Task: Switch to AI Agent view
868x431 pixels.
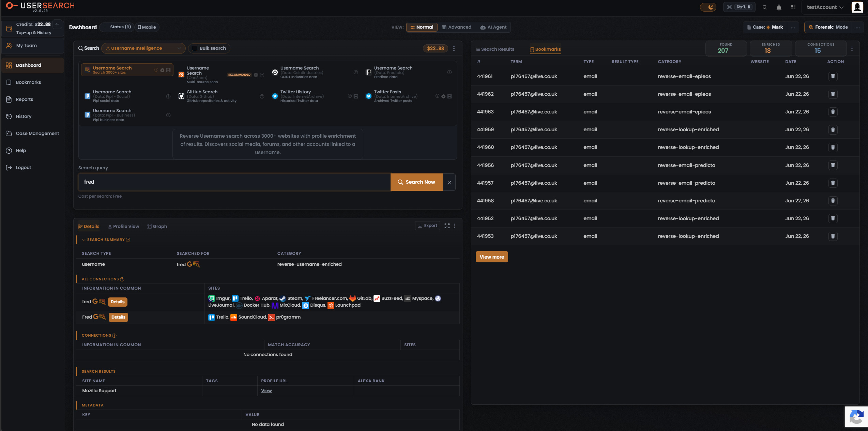Action: [x=493, y=27]
